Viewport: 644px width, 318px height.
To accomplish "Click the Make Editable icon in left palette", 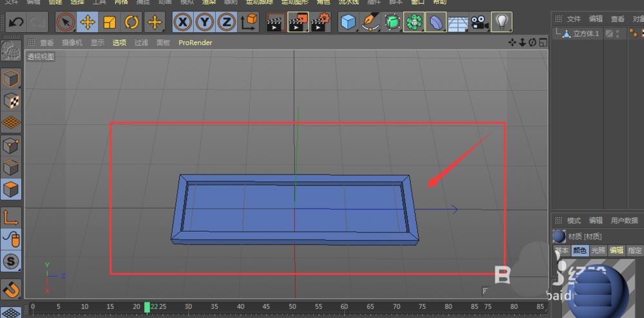I will pyautogui.click(x=11, y=51).
